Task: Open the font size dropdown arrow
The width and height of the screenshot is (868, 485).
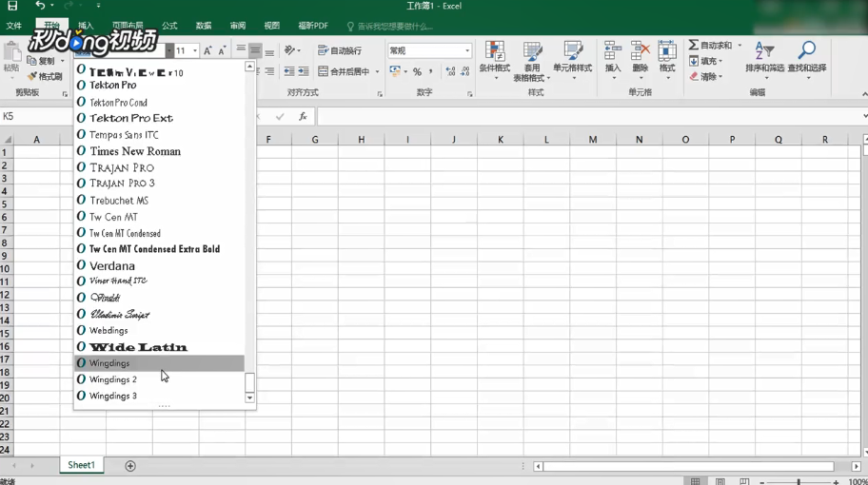Action: tap(195, 50)
